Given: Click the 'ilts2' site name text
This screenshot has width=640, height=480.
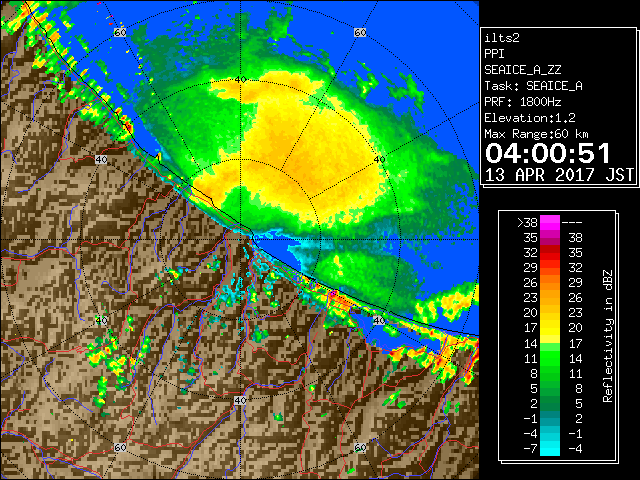Looking at the screenshot, I should point(502,38).
